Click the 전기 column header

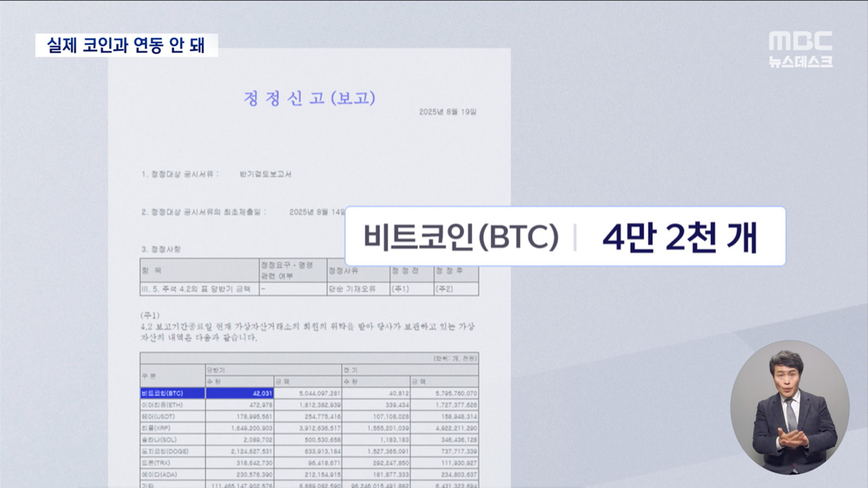348,371
